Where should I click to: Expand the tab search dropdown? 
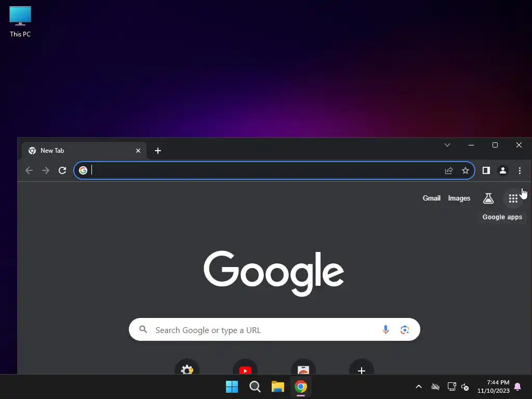447,145
